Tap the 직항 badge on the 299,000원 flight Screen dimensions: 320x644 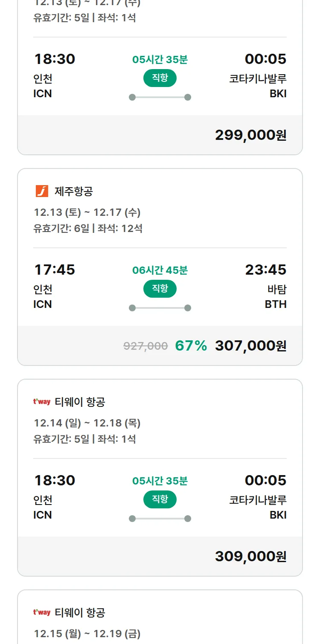160,78
